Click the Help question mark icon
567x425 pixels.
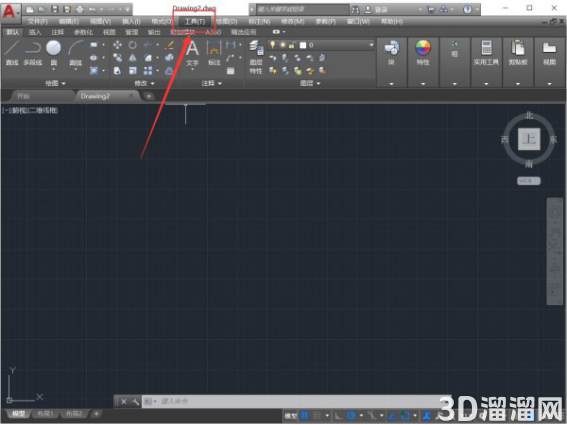(x=467, y=10)
